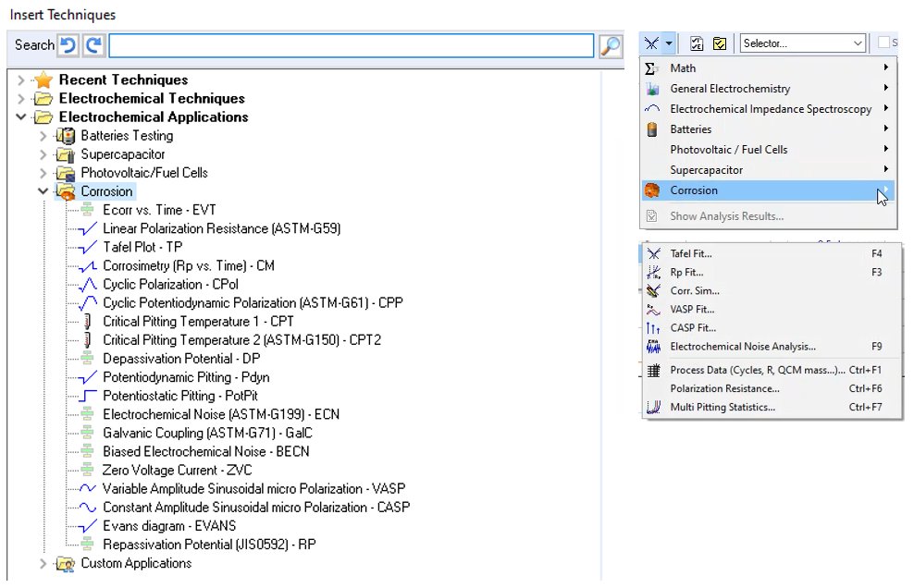Collapse the Corrosion tree node
Image resolution: width=914 pixels, height=588 pixels.
point(43,191)
